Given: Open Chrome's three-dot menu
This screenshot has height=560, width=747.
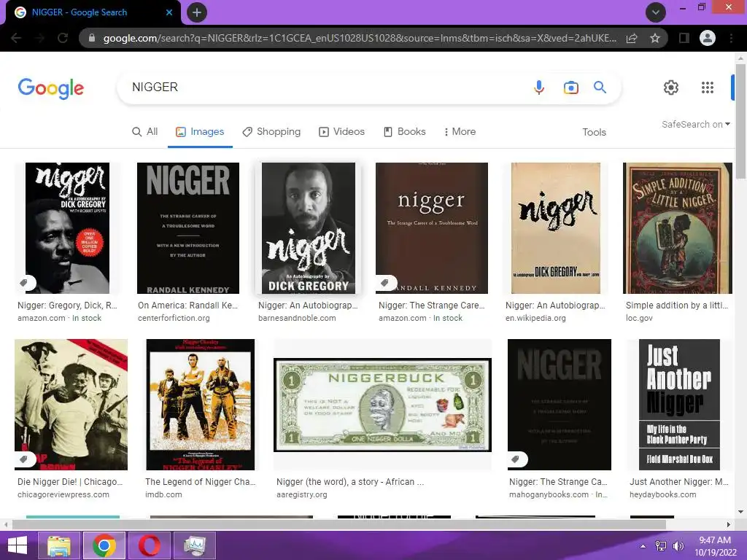Looking at the screenshot, I should [731, 38].
